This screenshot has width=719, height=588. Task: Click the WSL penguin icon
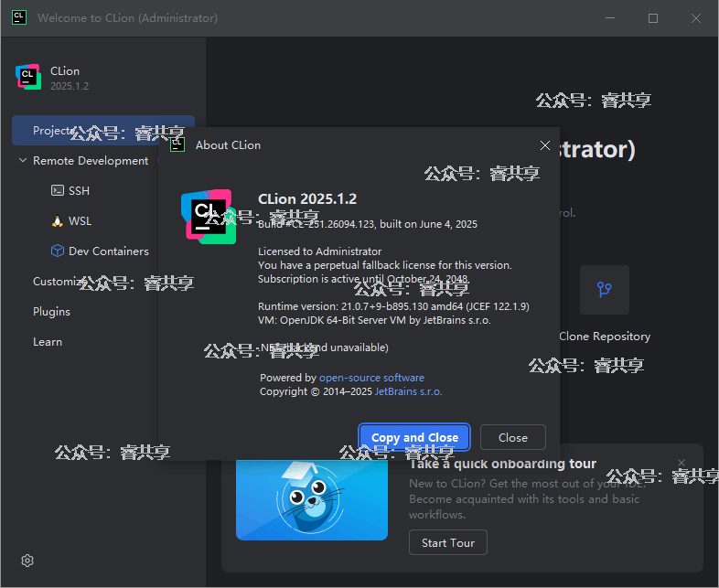pyautogui.click(x=58, y=221)
